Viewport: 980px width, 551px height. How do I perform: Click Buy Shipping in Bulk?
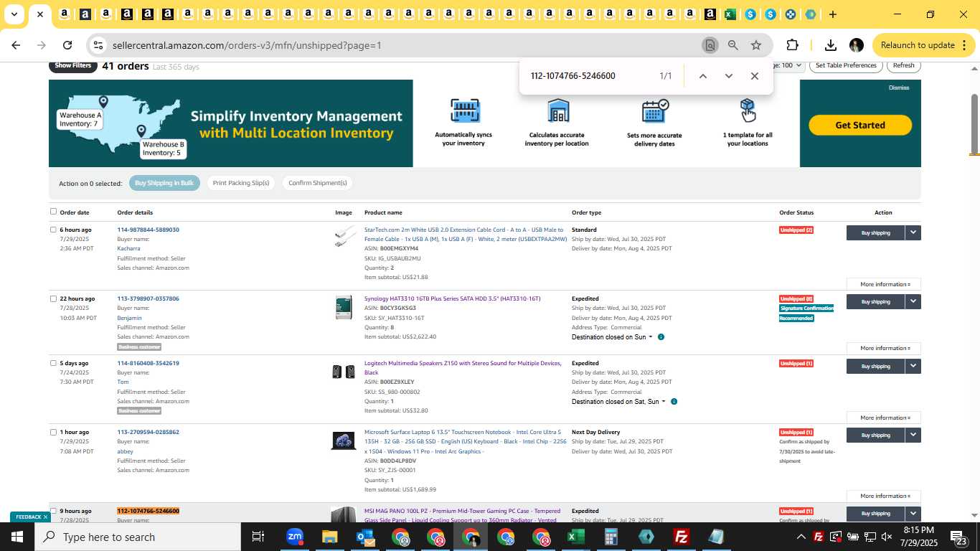coord(164,183)
